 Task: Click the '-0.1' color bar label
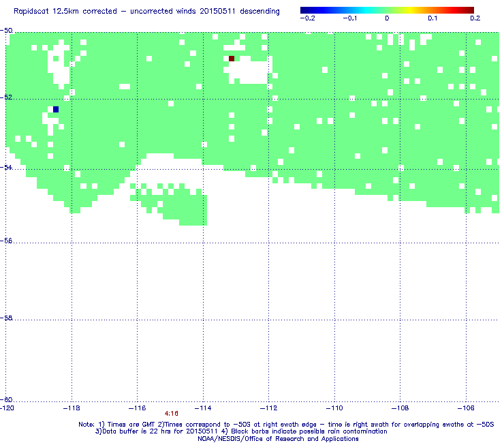pos(350,18)
